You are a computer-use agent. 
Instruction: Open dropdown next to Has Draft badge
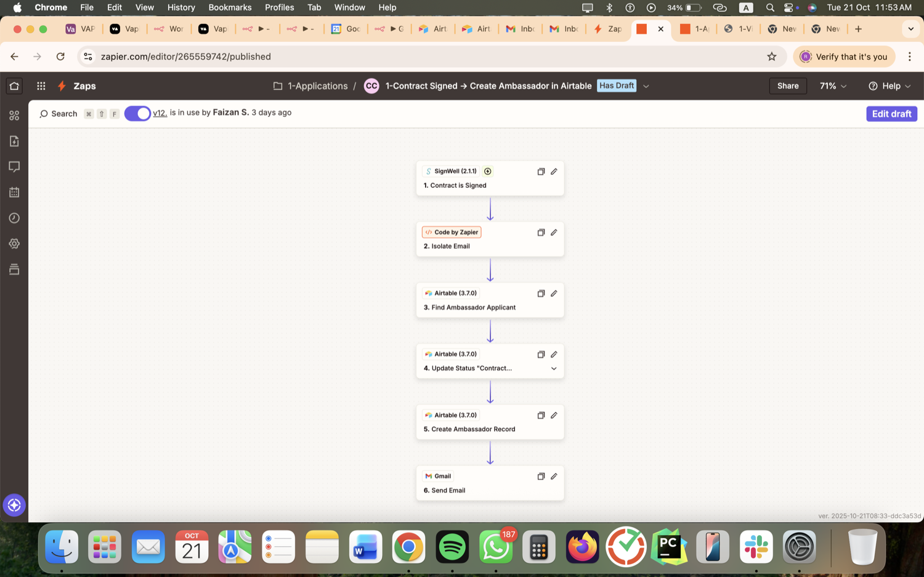tap(646, 86)
